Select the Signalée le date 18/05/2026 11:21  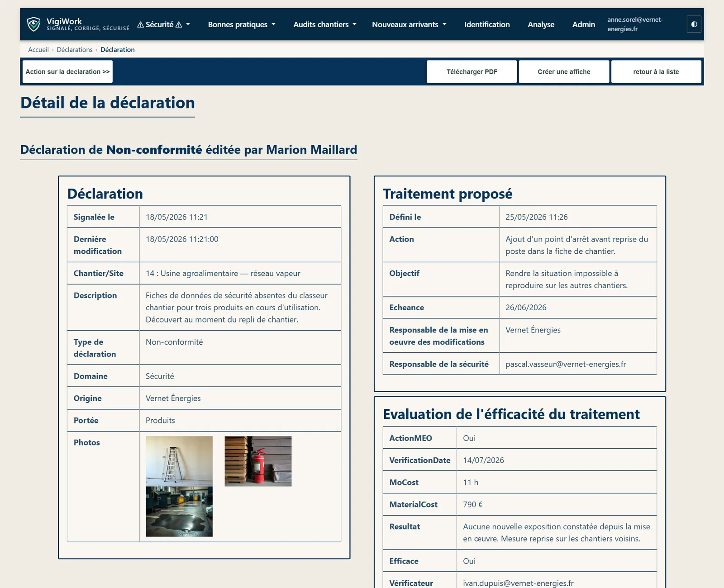(176, 217)
